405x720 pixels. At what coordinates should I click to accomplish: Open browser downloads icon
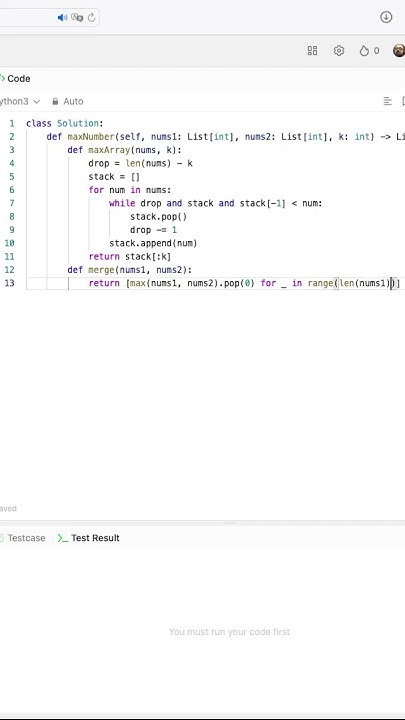click(x=386, y=17)
